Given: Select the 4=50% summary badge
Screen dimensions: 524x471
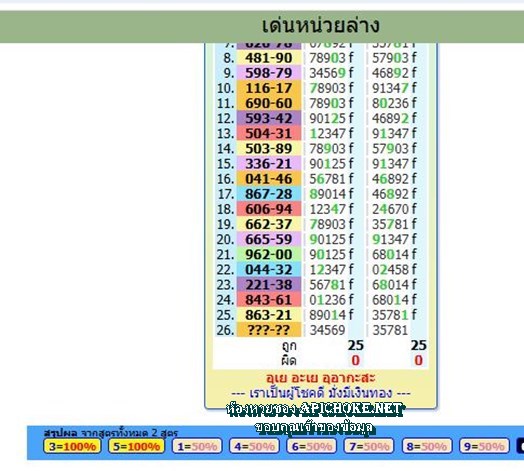Looking at the screenshot, I should 254,446.
